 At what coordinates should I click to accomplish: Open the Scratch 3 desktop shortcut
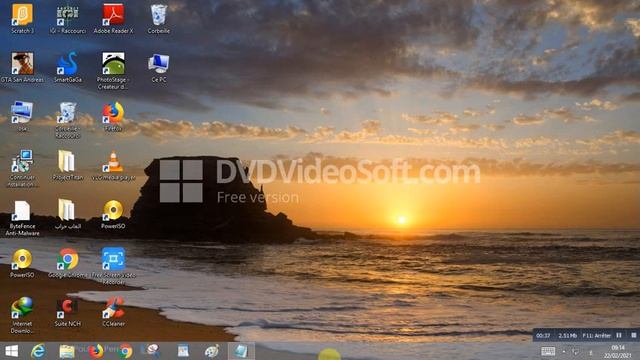22,18
